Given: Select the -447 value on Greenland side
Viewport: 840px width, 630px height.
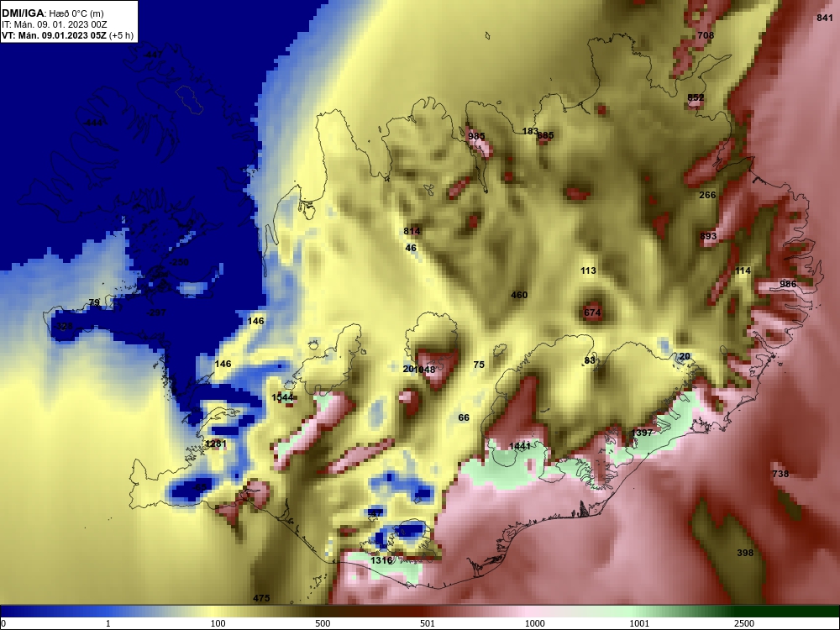Looking at the screenshot, I should [x=153, y=55].
